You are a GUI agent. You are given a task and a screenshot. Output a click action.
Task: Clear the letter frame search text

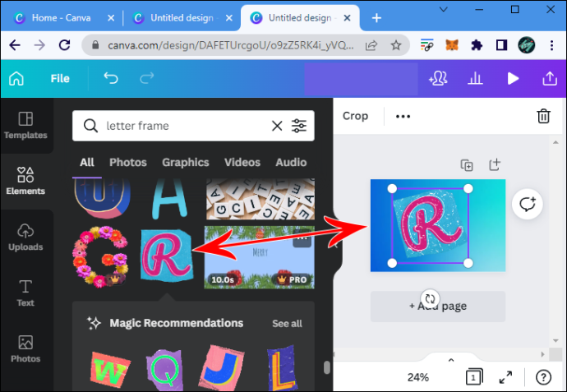click(277, 126)
